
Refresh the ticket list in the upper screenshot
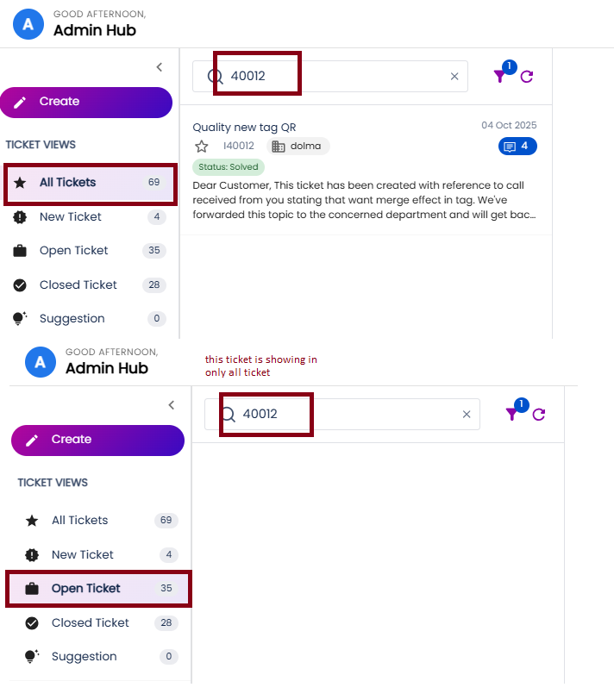527,77
